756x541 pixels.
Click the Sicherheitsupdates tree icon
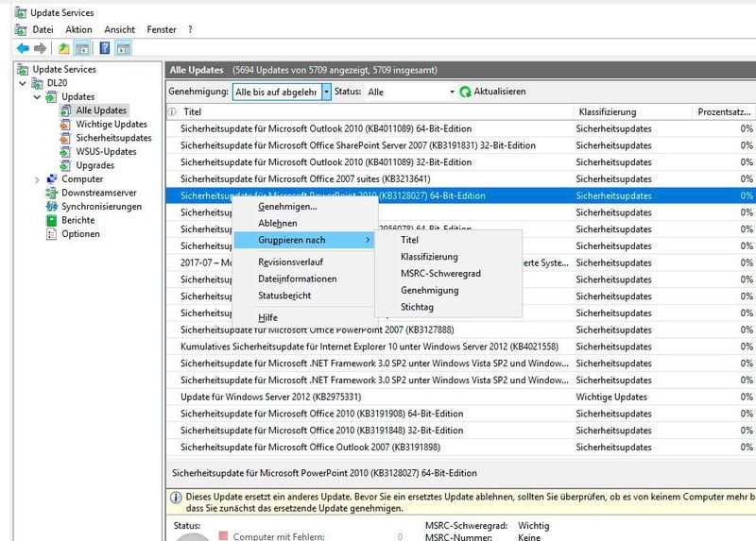point(65,138)
